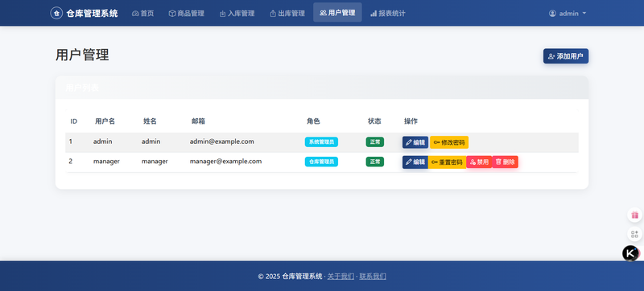This screenshot has height=291, width=644.
Task: Open 出库管理 navigation item
Action: click(x=287, y=14)
